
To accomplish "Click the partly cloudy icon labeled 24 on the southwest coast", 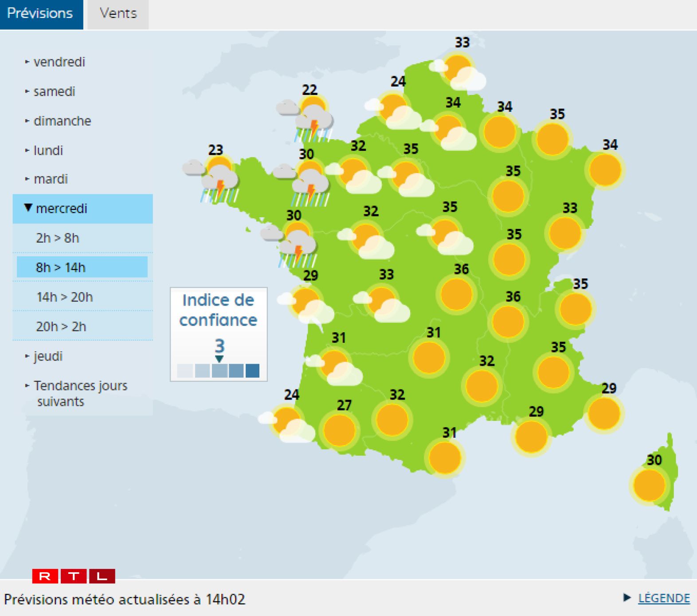I will 288,424.
